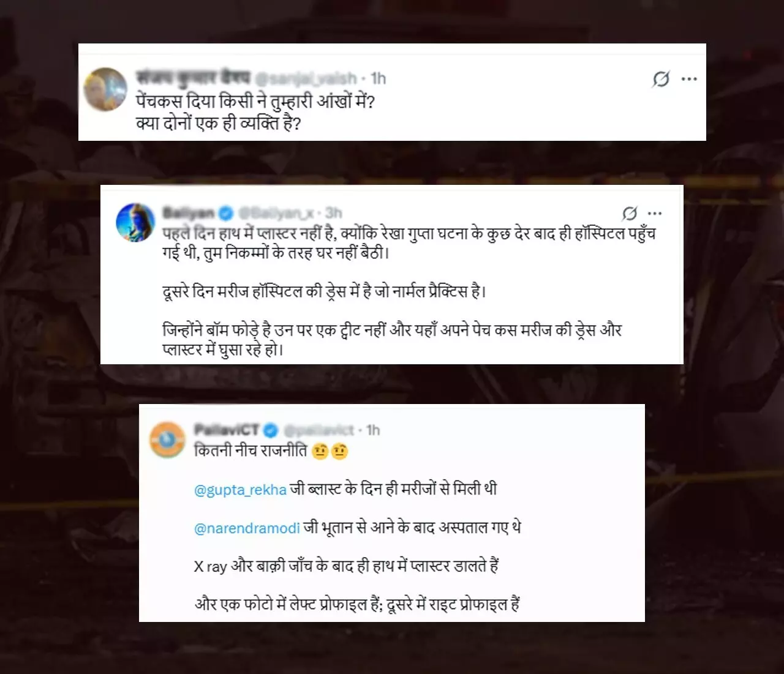Screen dimensions: 784x674
Task: Click the @Baliyan_x handle
Action: tap(276, 213)
